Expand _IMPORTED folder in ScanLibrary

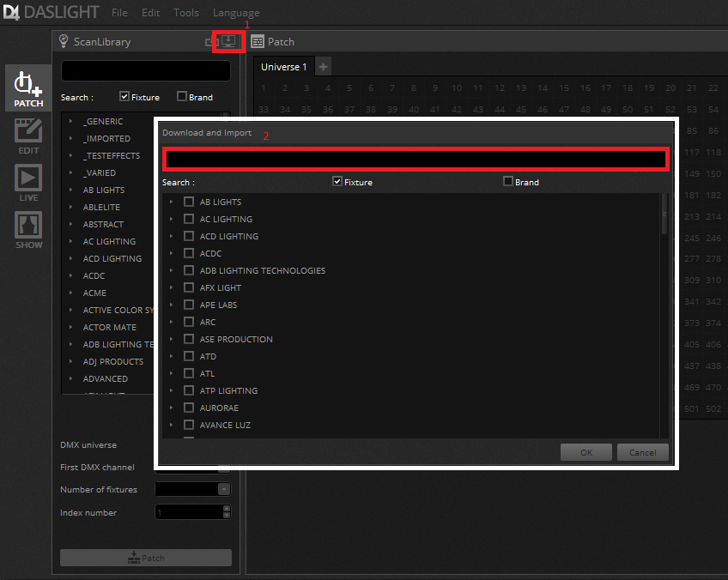pyautogui.click(x=70, y=138)
